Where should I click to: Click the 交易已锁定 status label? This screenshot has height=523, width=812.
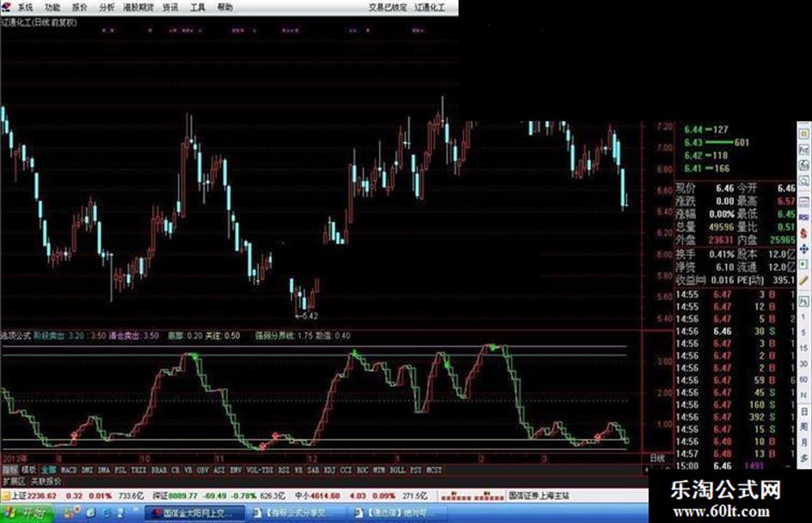pyautogui.click(x=388, y=7)
